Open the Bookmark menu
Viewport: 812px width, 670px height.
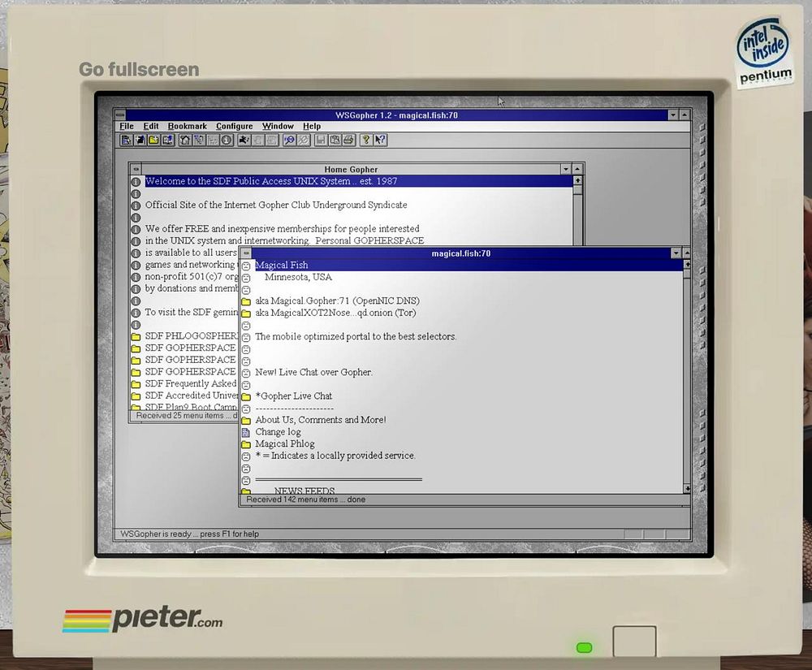[x=187, y=127]
